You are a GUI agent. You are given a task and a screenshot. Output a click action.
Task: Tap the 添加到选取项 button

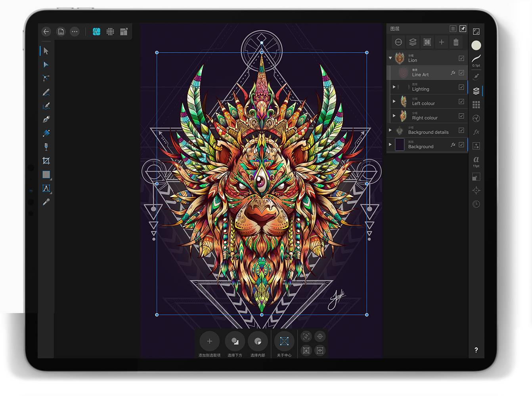click(209, 341)
